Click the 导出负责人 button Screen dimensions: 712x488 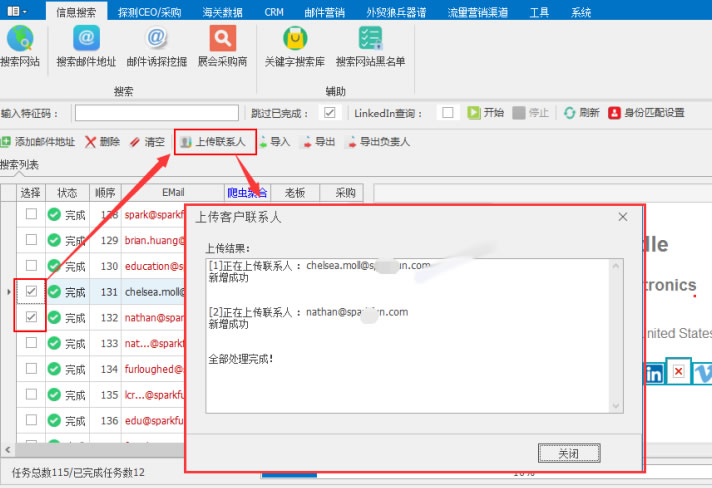378,142
